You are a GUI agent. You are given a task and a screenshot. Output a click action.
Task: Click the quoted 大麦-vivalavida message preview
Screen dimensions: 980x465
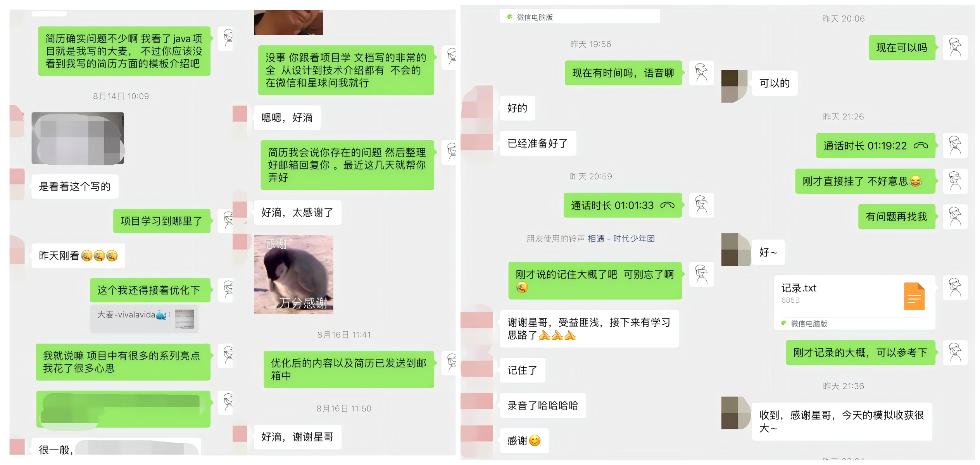click(145, 319)
